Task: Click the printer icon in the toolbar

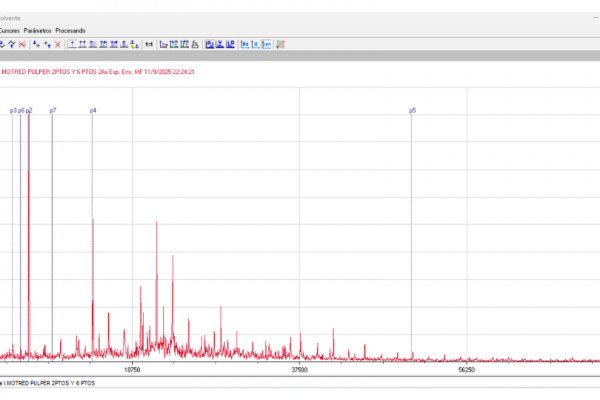Action: pyautogui.click(x=195, y=44)
